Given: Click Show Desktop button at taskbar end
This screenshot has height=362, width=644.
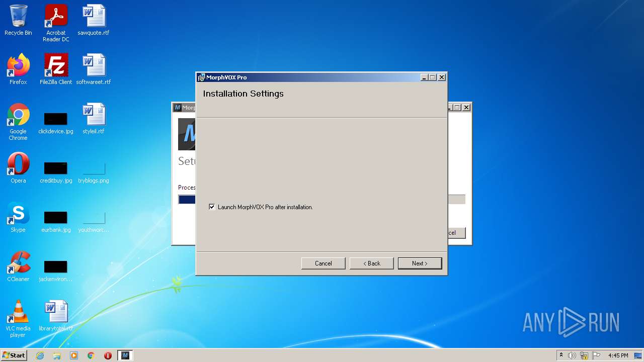Looking at the screenshot, I should [639, 355].
